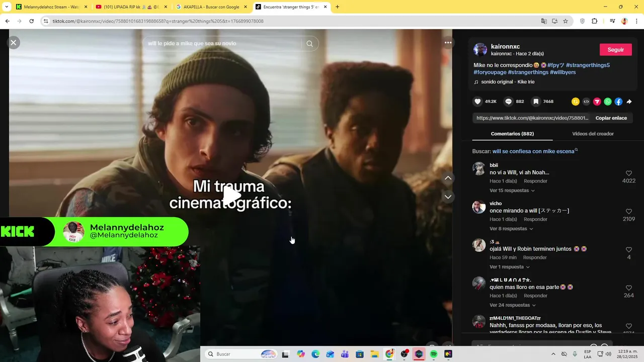View site information icon in address bar
The height and width of the screenshot is (362, 644).
pos(46,21)
